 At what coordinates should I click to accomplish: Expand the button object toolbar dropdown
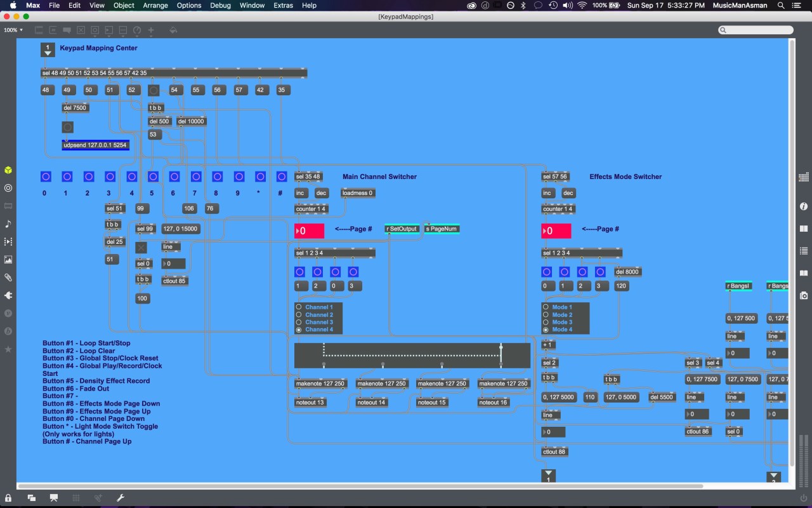(x=95, y=30)
